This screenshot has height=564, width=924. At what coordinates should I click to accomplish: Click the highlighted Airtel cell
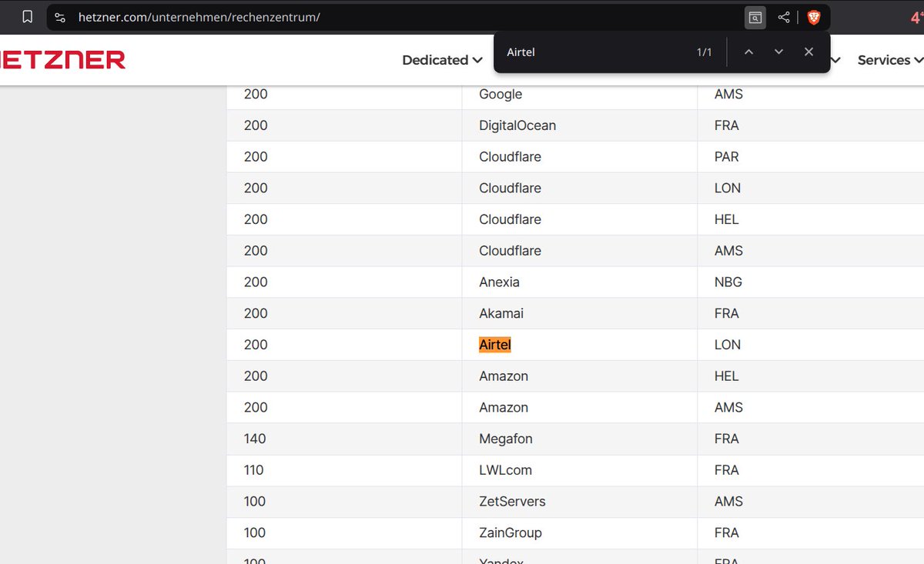point(495,345)
